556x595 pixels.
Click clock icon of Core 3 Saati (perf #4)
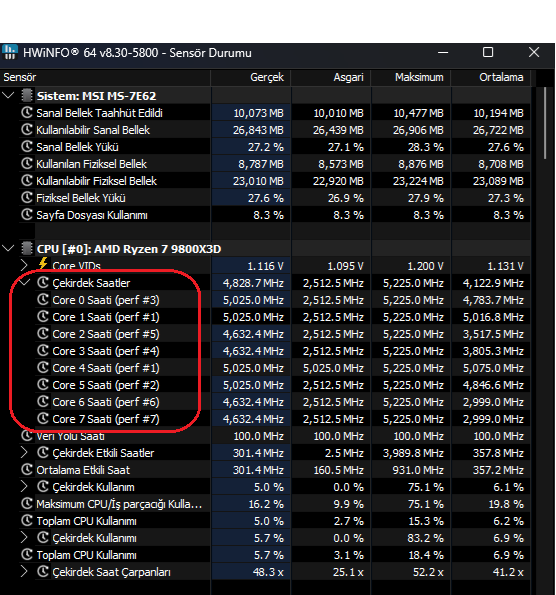click(x=43, y=351)
